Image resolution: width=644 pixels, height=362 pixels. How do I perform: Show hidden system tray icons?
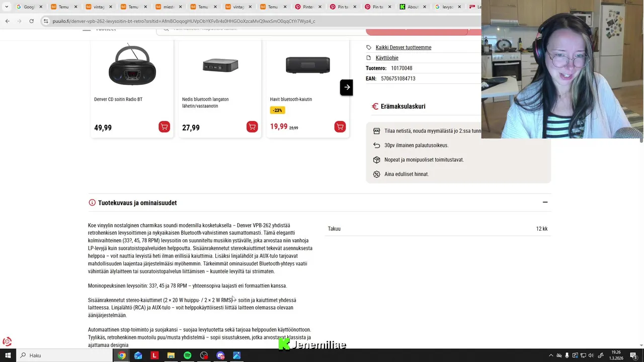tap(551, 355)
